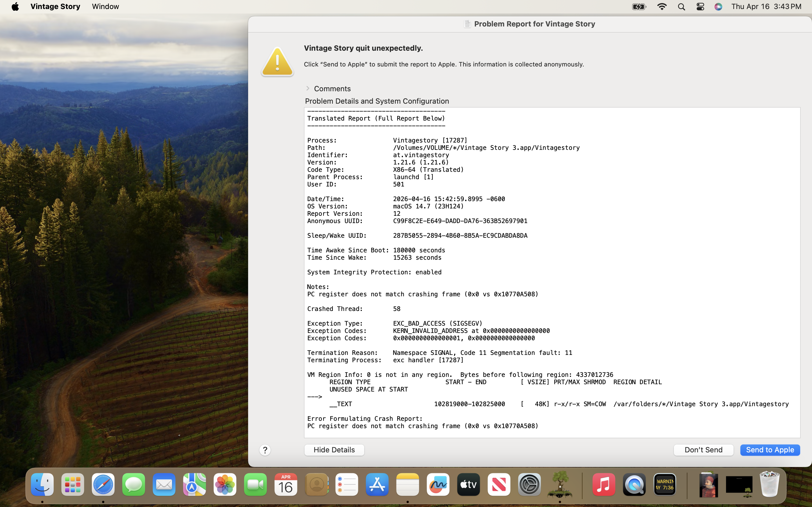Click inside the crash report text area
Image resolution: width=812 pixels, height=507 pixels.
[x=551, y=272]
